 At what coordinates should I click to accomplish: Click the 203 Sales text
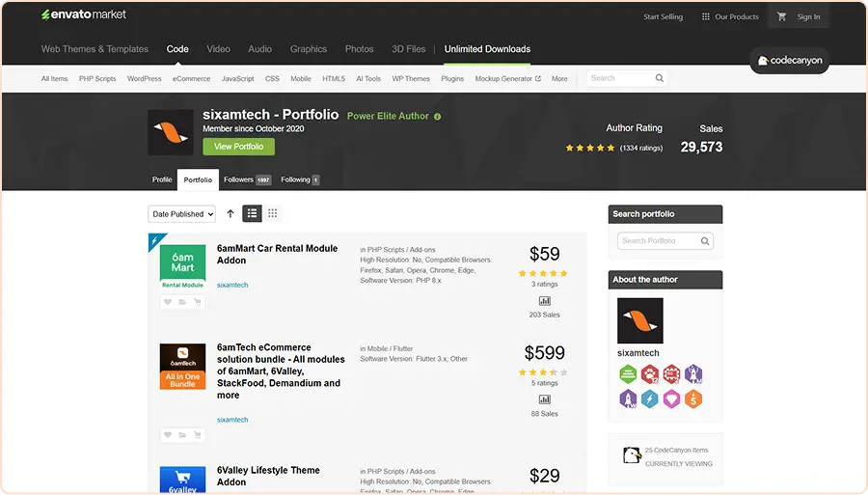tap(545, 315)
